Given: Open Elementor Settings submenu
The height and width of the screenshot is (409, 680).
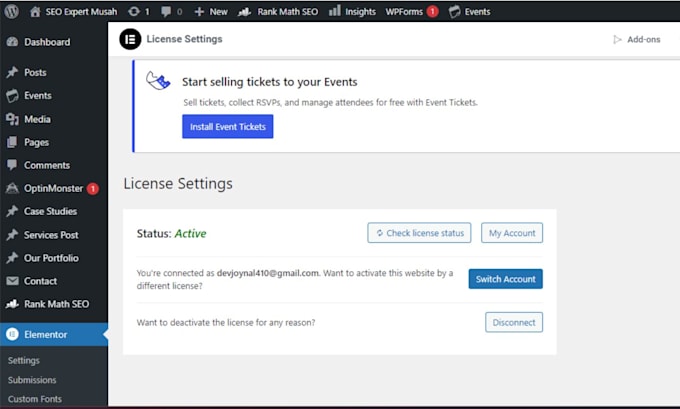Looking at the screenshot, I should point(23,360).
